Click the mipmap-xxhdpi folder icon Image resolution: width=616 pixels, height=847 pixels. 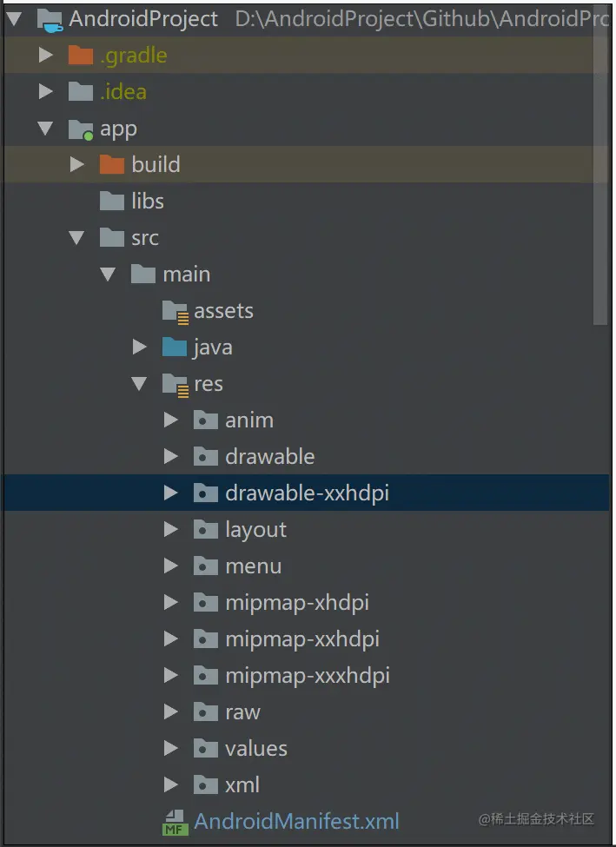(206, 639)
